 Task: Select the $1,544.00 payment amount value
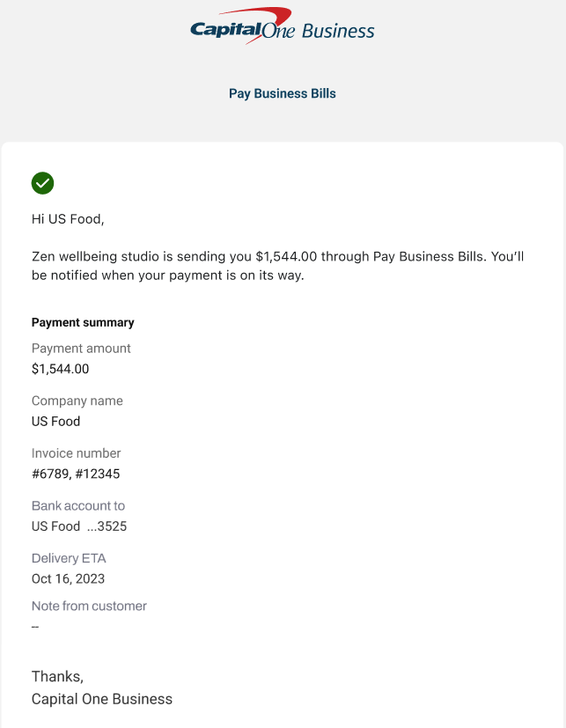pyautogui.click(x=60, y=369)
